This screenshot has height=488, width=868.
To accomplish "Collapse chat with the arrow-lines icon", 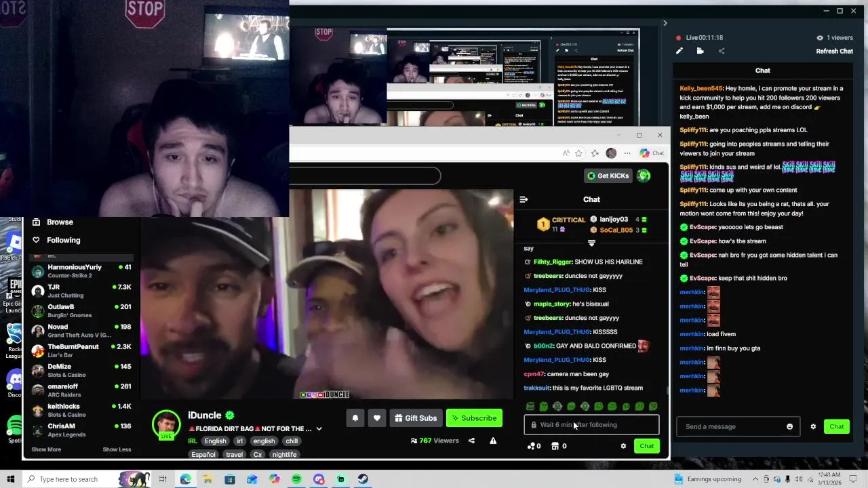I will [x=524, y=199].
